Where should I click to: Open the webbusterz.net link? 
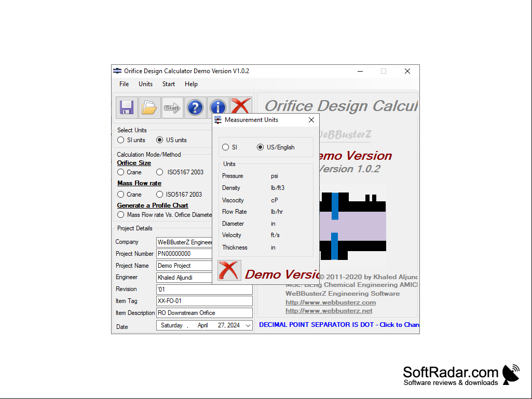click(x=329, y=310)
